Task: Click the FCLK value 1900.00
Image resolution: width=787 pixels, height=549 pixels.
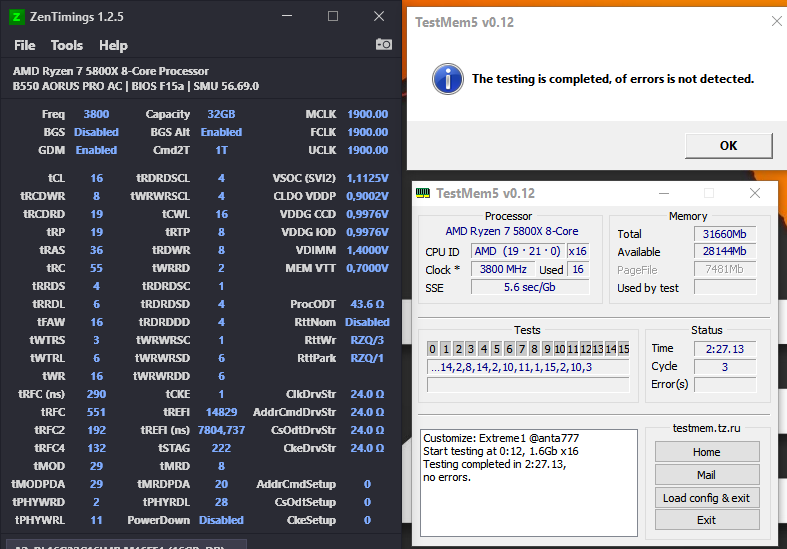Action: click(367, 132)
